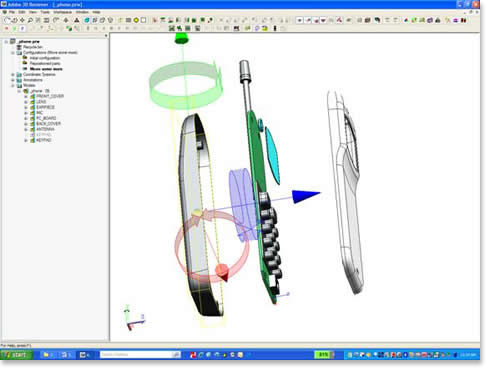504x378 pixels.
Task: Click the green checkmark toolbar icon
Action: pos(14,29)
